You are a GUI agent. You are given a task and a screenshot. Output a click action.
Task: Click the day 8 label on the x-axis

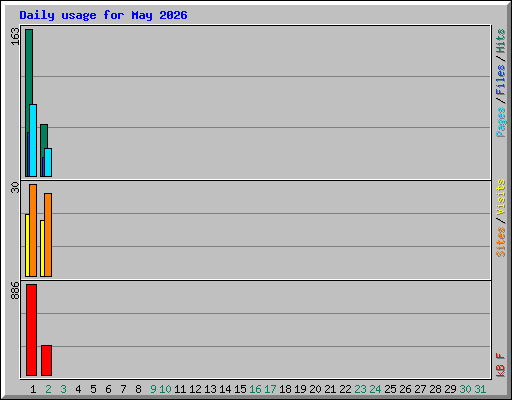tap(138, 389)
